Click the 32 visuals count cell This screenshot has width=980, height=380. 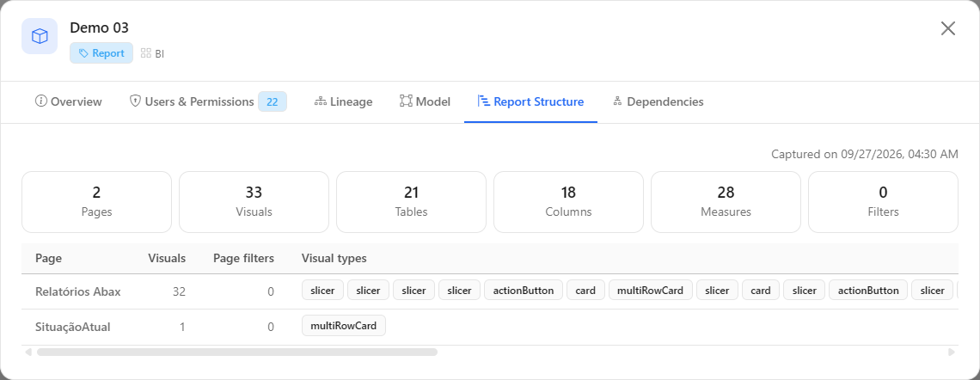coord(179,291)
